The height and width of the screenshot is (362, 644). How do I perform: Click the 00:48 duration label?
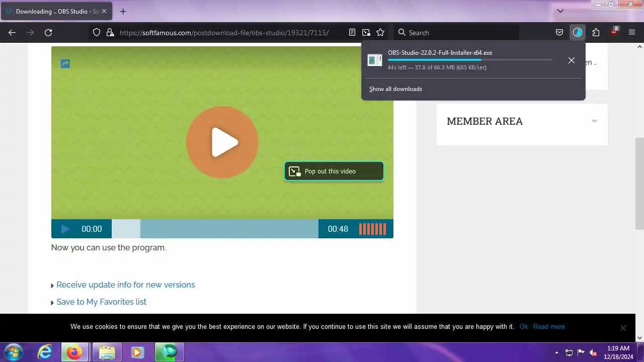[338, 229]
